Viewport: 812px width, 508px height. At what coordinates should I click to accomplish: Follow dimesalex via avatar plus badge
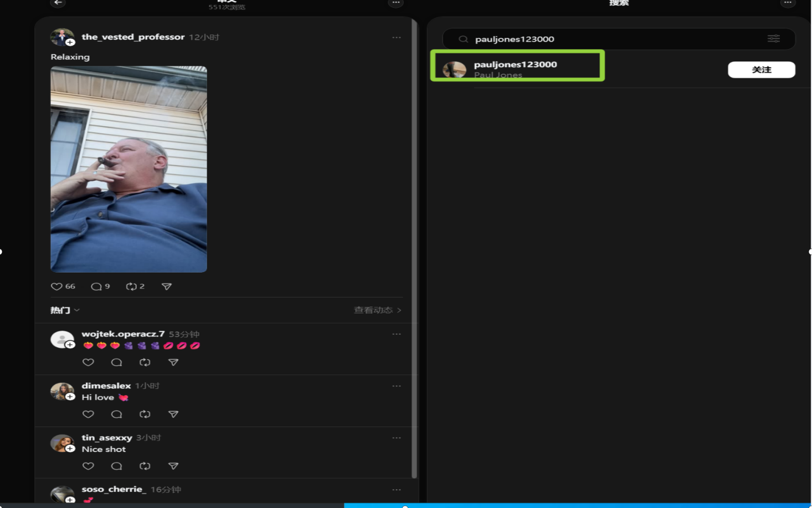coord(70,397)
